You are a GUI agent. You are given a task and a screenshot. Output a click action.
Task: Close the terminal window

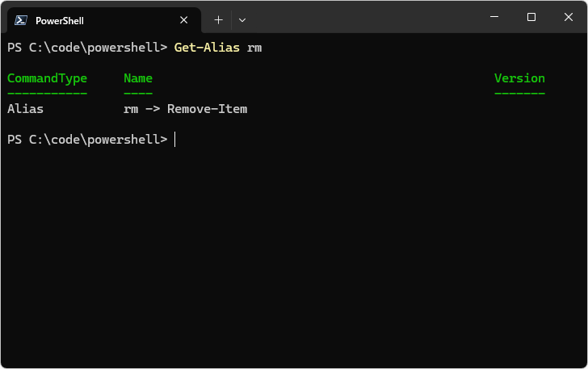[x=568, y=17]
